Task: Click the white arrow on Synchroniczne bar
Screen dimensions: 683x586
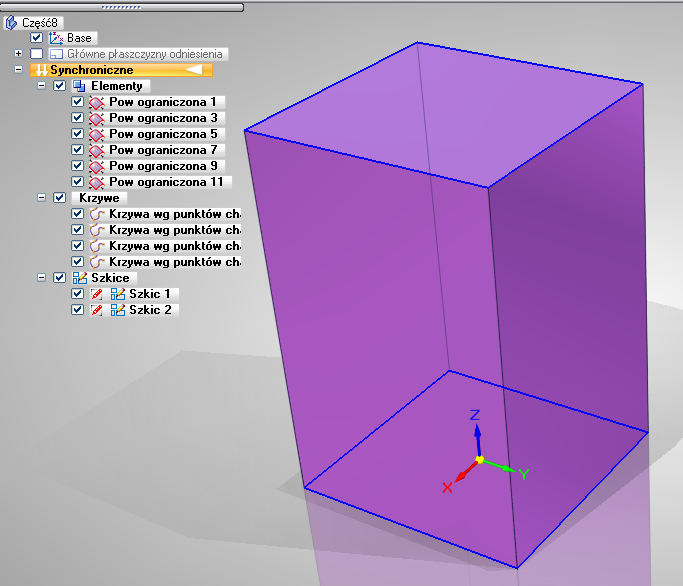Action: click(x=194, y=70)
